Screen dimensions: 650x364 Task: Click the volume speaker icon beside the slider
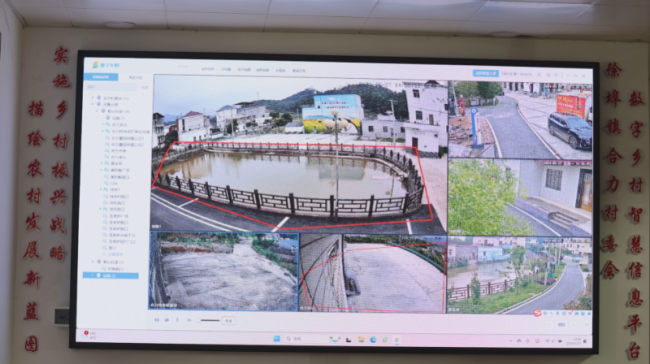189,320
